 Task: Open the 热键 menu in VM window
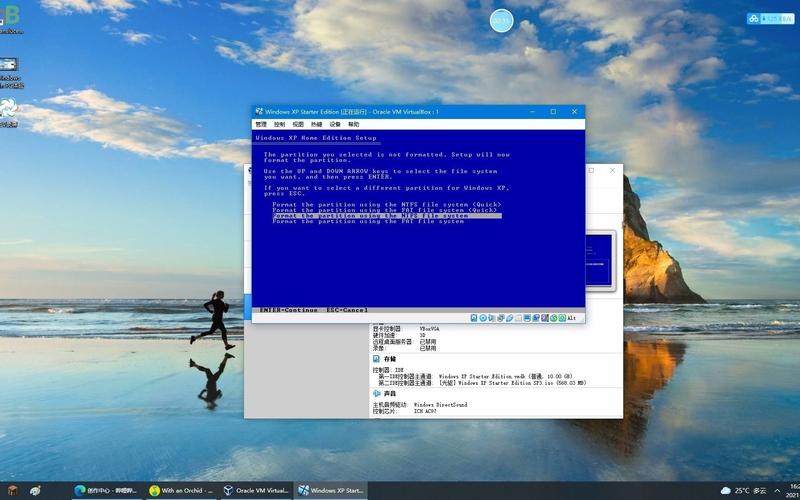pyautogui.click(x=316, y=125)
